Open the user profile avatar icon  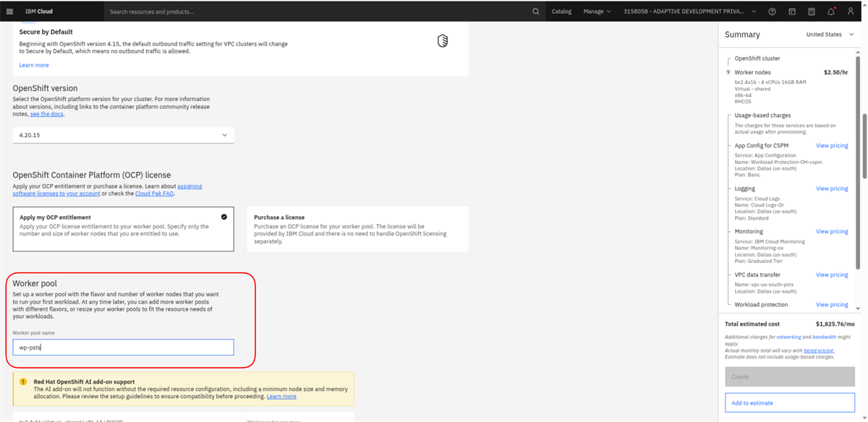point(851,12)
